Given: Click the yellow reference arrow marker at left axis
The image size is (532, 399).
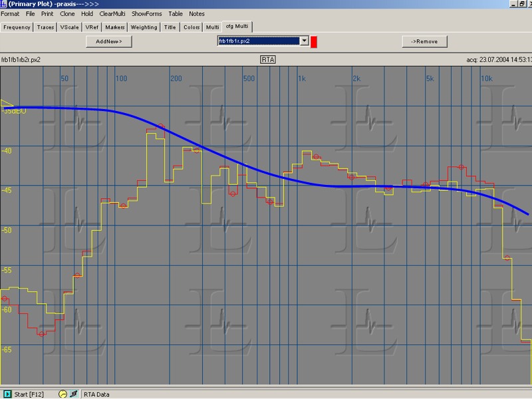Looking at the screenshot, I should click(7, 104).
